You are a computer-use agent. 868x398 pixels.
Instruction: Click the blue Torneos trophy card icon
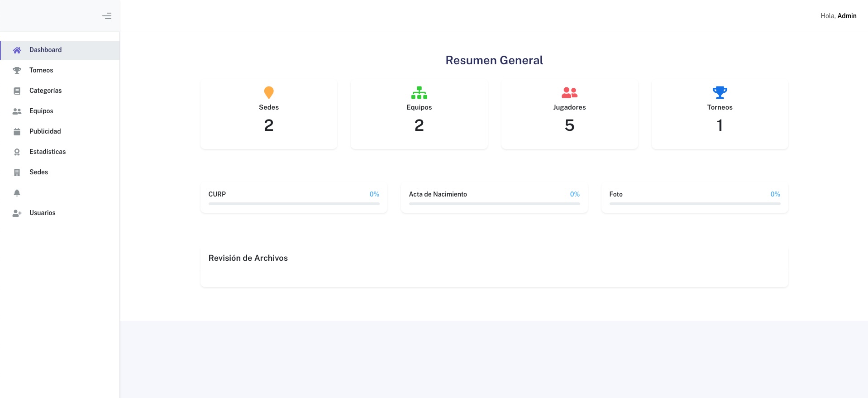tap(720, 92)
